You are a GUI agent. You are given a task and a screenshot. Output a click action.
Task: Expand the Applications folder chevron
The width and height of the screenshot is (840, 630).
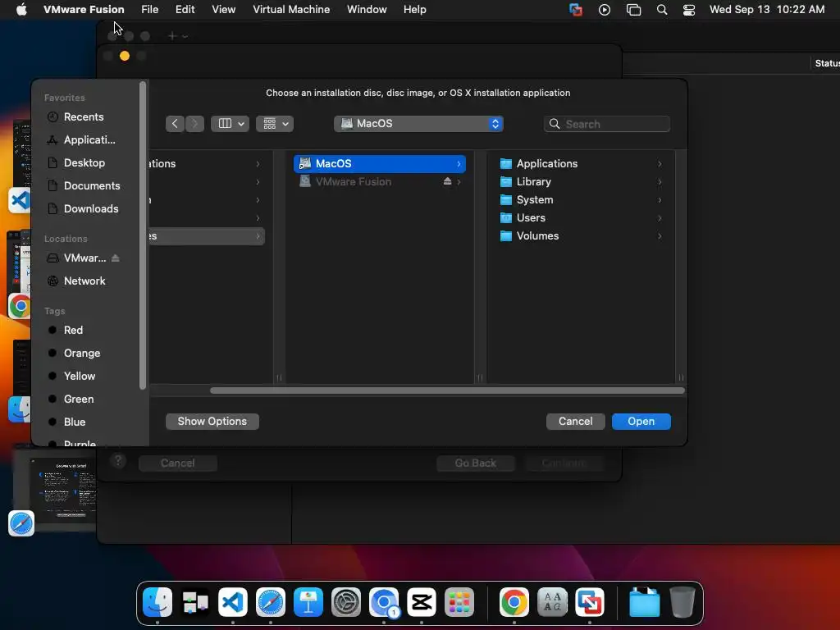coord(660,164)
